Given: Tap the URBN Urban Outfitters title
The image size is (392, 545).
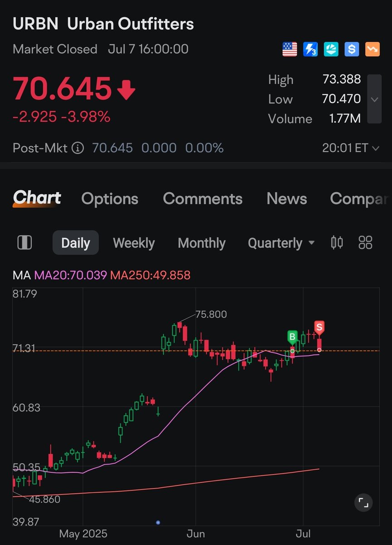Looking at the screenshot, I should pyautogui.click(x=103, y=24).
